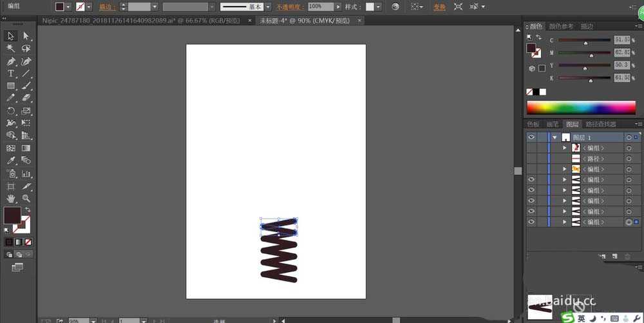Pick a color from the spectrum bar

click(x=580, y=107)
